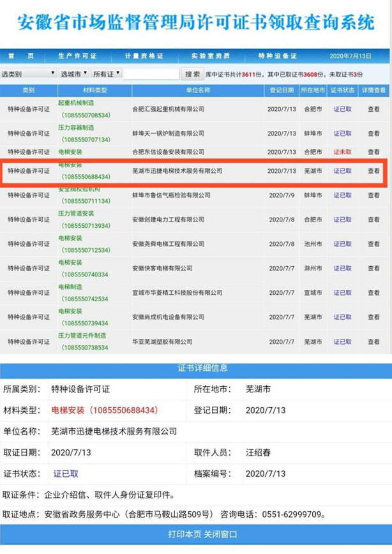
Task: View details for 宣城市华菱精工科技股份有限公司
Action: click(373, 292)
